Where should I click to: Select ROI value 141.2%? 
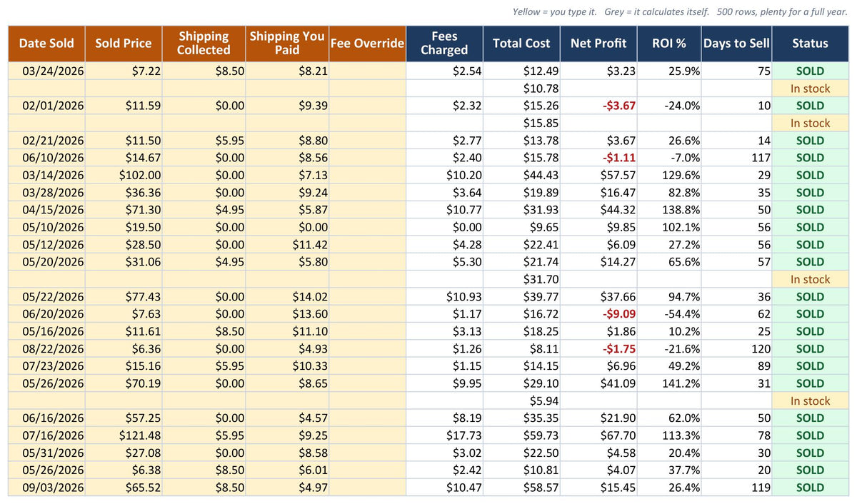tap(669, 383)
